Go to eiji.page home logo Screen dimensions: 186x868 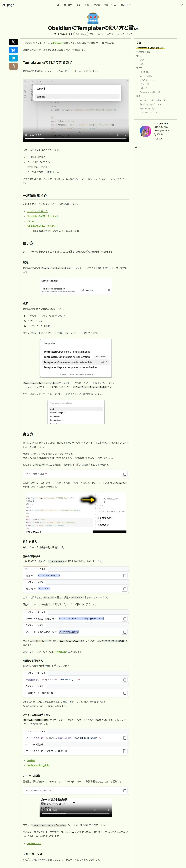click(8, 5)
